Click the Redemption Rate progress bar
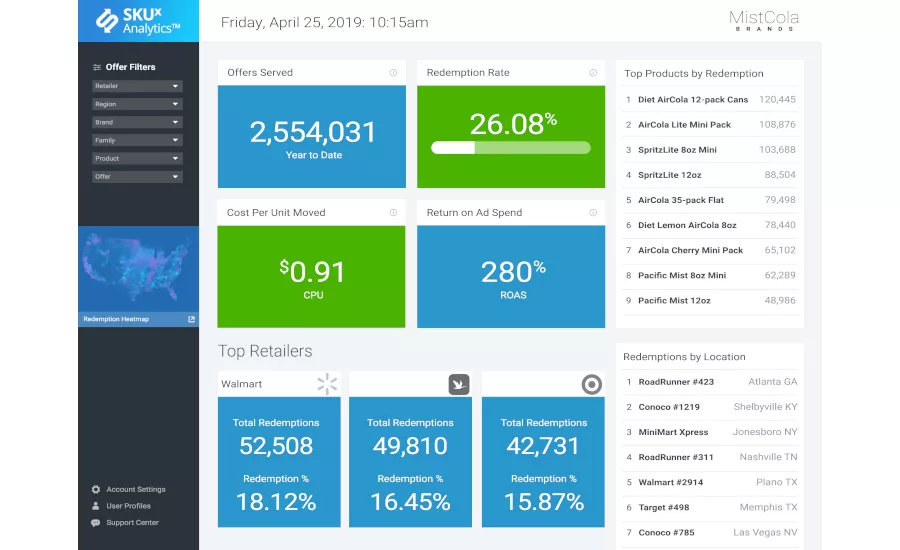The image size is (900, 550). click(511, 148)
